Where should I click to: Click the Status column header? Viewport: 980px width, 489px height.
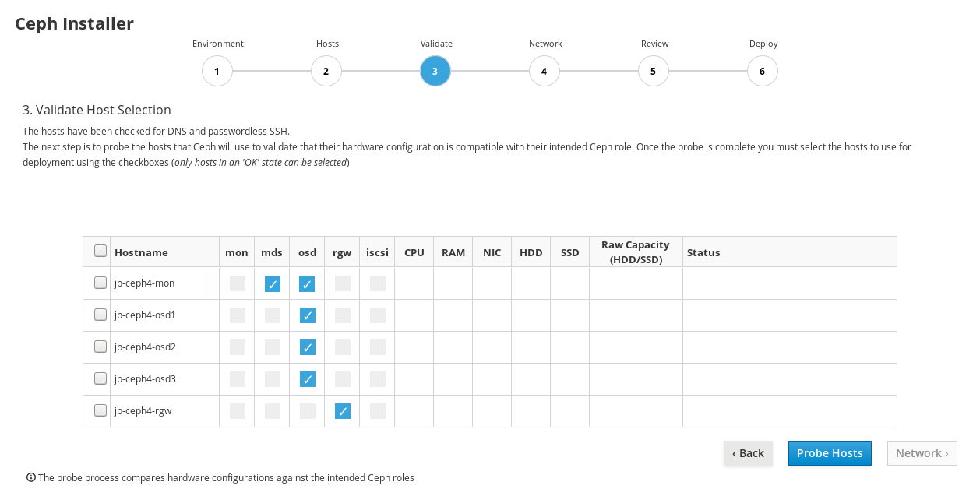pyautogui.click(x=703, y=252)
